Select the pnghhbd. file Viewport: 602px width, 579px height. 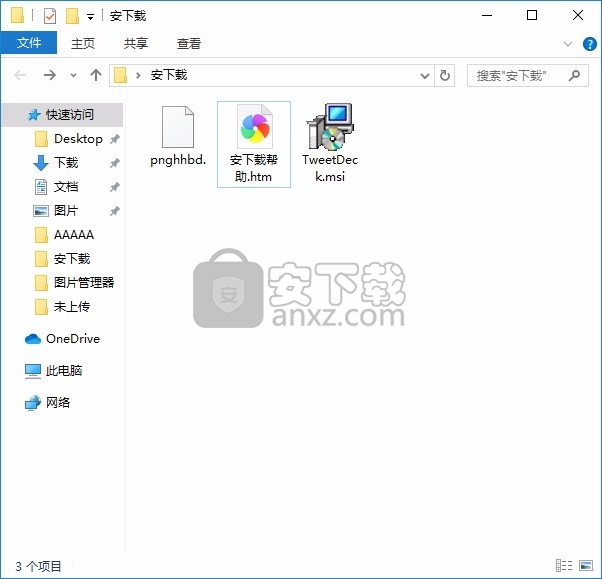(x=178, y=136)
